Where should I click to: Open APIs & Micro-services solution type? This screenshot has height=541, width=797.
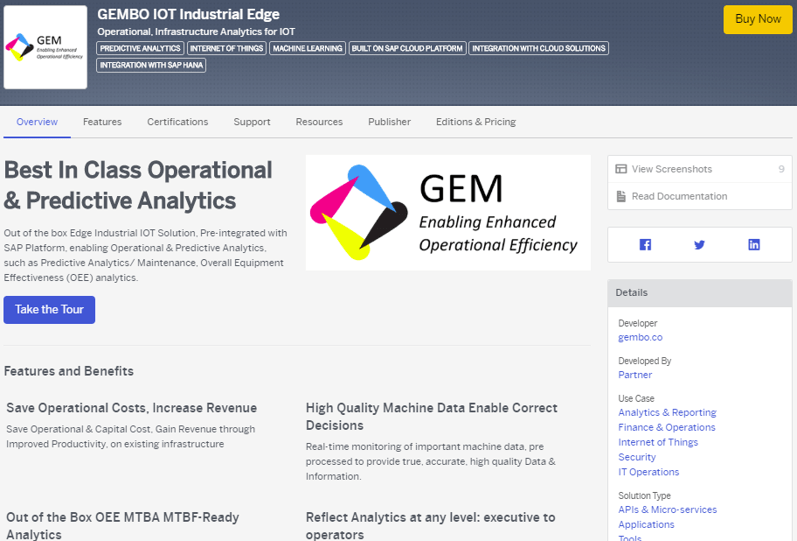667,509
